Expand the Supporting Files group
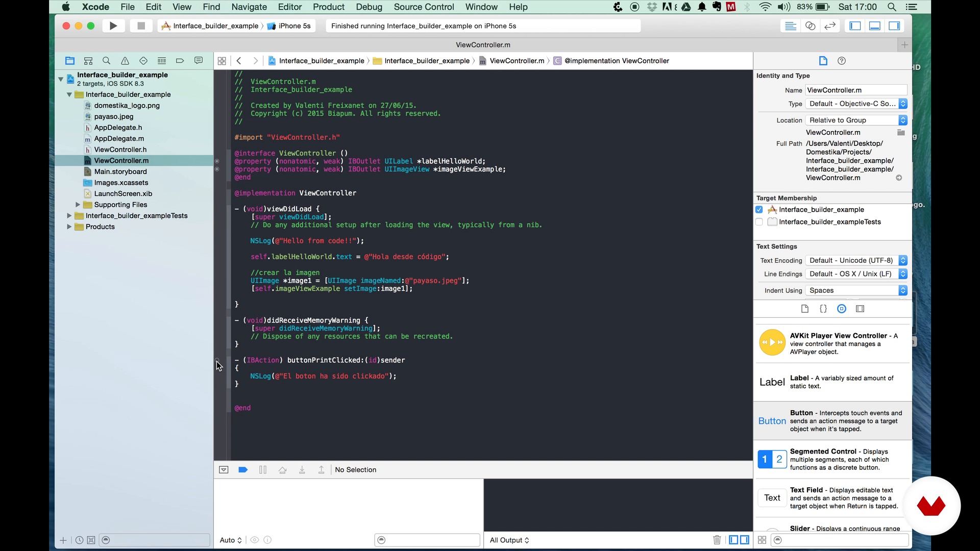This screenshot has height=551, width=980. pyautogui.click(x=78, y=205)
